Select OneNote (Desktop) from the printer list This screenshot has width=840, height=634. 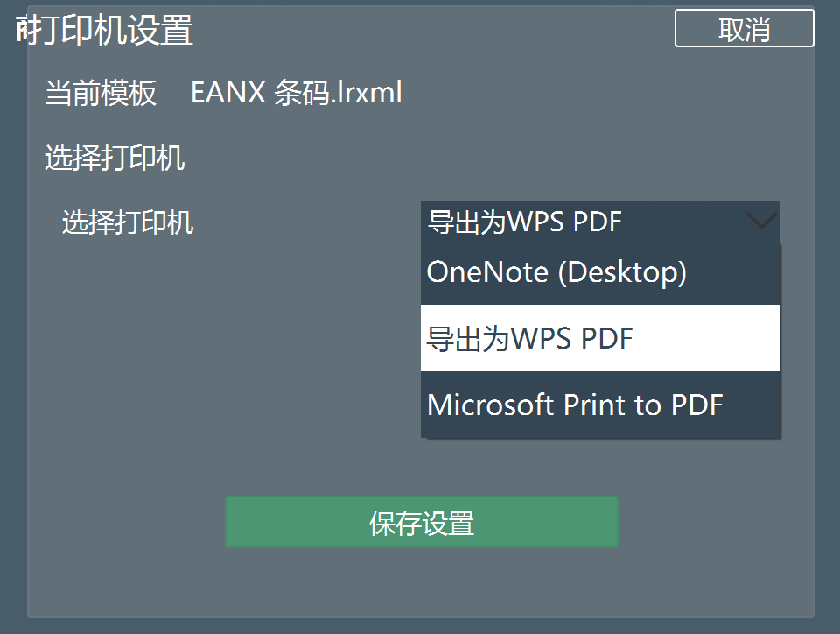click(600, 272)
